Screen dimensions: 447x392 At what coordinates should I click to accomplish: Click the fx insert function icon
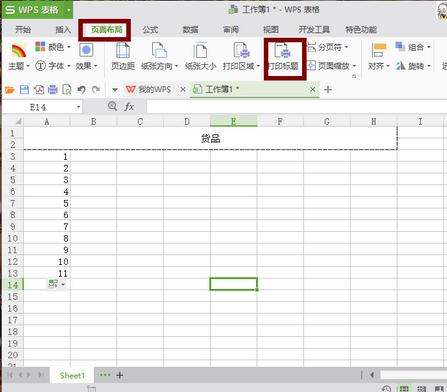pyautogui.click(x=129, y=107)
